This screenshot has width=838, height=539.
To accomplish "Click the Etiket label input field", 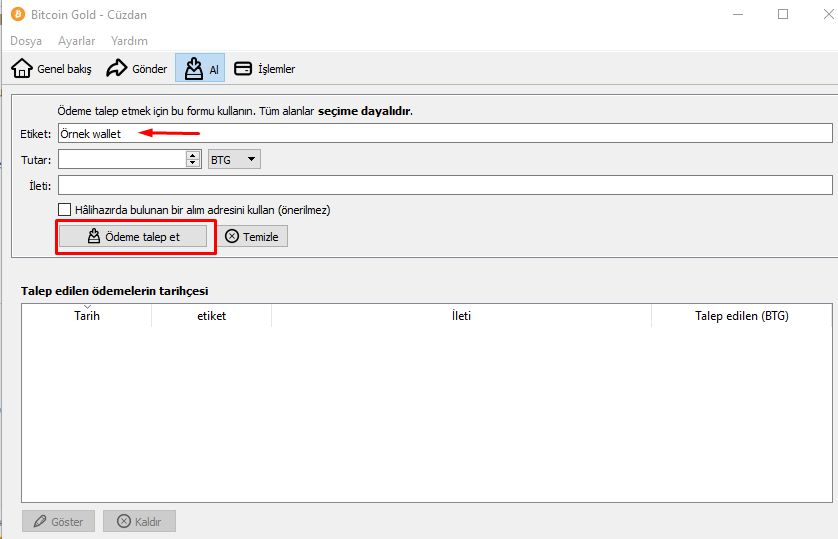I will pyautogui.click(x=445, y=133).
